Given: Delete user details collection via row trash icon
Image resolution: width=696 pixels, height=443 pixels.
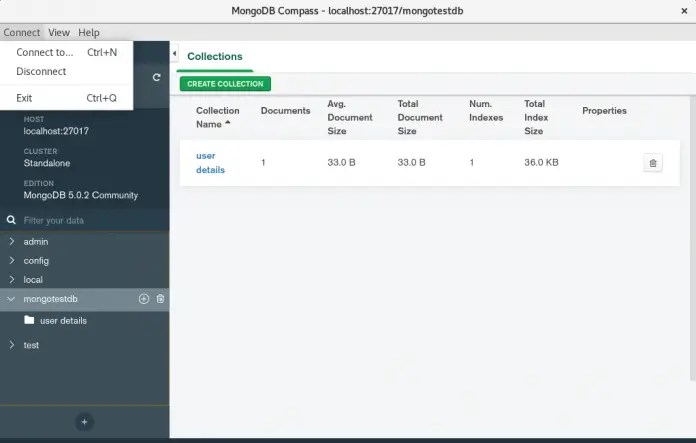Looking at the screenshot, I should 652,163.
